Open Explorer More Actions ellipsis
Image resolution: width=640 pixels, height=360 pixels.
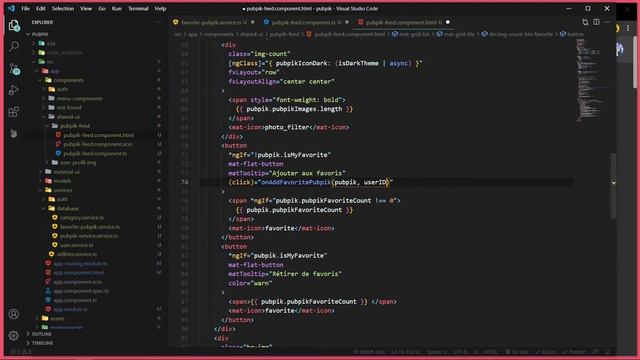point(158,22)
